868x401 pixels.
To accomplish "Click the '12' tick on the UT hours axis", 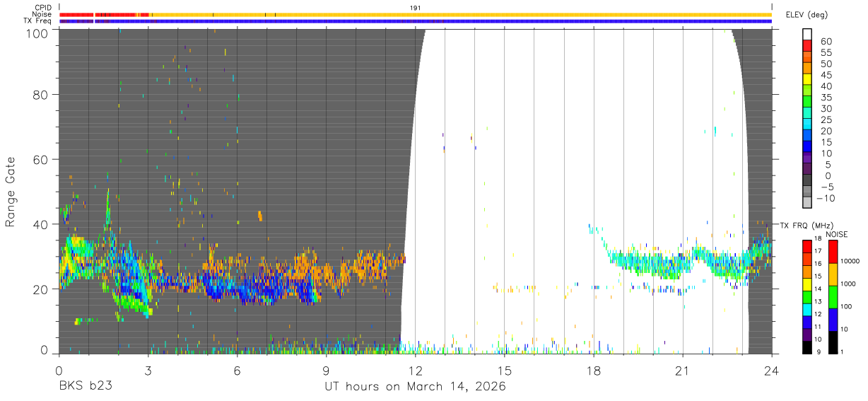I will 415,370.
